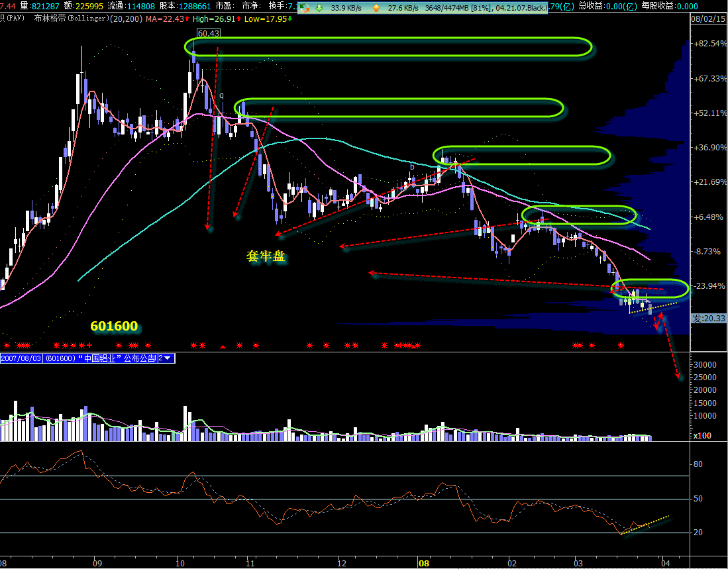Click the 60.43 peak price label
Screen dimensions: 728x569
[x=209, y=33]
